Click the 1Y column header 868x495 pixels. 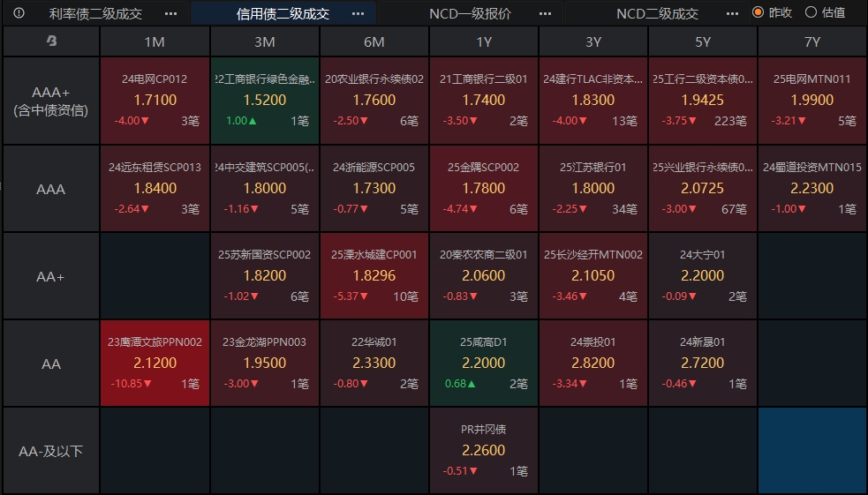click(484, 41)
